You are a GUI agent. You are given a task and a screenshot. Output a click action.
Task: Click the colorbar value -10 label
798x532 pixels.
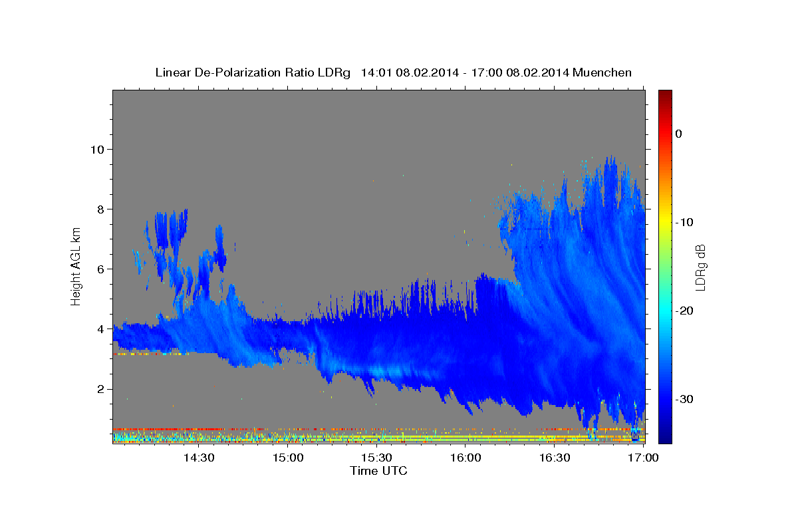tap(684, 222)
